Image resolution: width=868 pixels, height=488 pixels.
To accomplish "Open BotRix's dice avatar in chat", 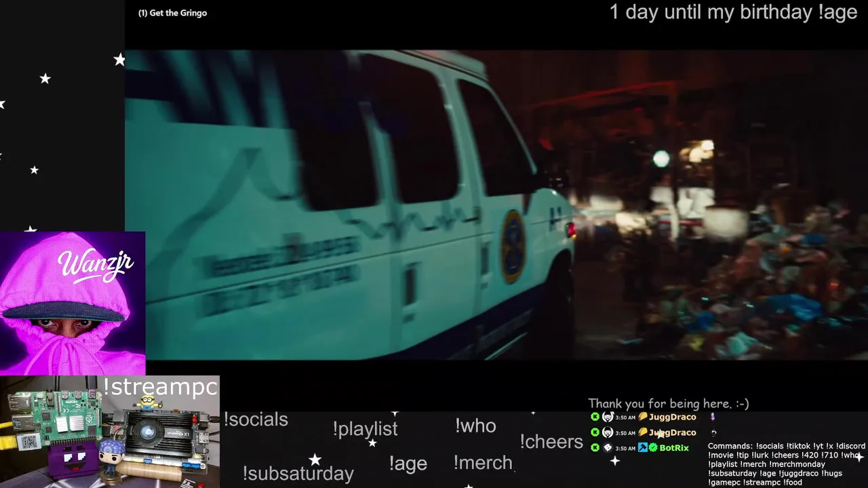I will (x=608, y=447).
